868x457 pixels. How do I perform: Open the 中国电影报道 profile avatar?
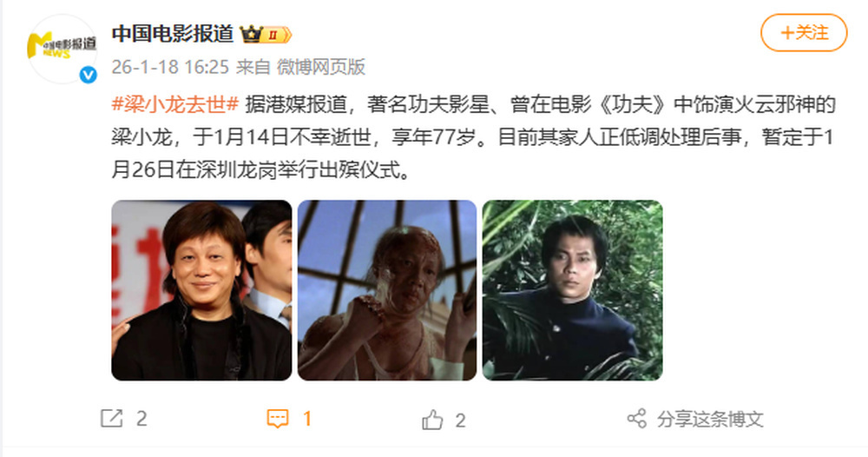pyautogui.click(x=62, y=49)
